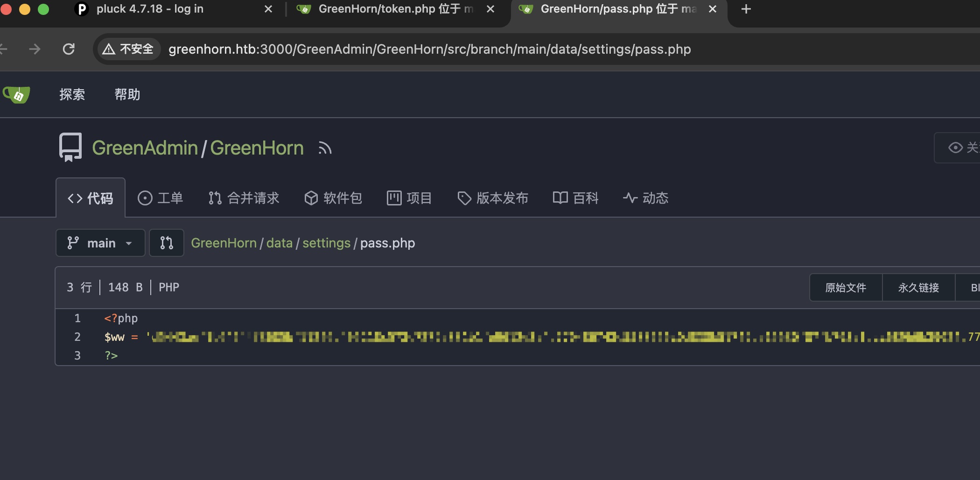Minimize the browser window with yellow button
The width and height of the screenshot is (980, 480).
(x=24, y=9)
